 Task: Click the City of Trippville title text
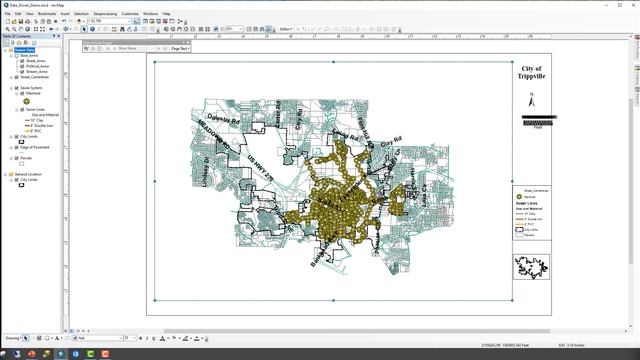[531, 72]
